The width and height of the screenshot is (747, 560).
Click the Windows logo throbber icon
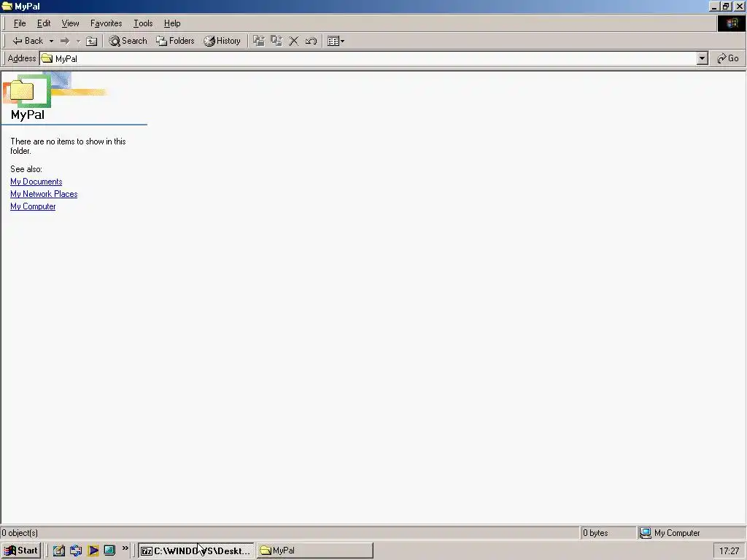click(x=732, y=23)
